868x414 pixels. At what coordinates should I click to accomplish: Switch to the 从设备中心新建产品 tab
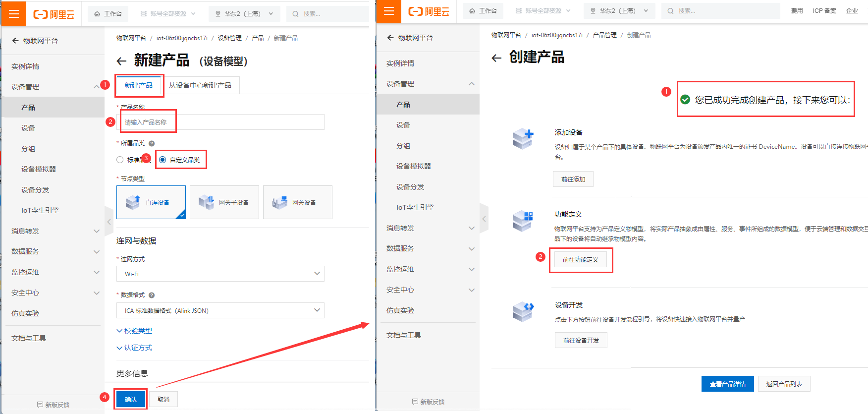pos(200,85)
